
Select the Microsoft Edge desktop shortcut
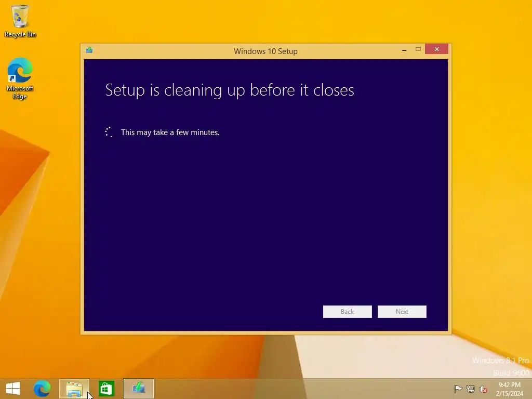coord(20,78)
